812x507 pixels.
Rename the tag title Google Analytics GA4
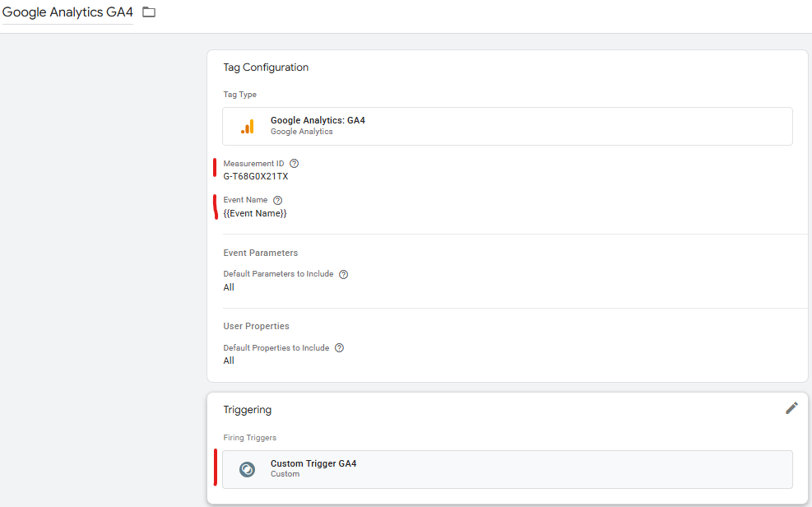click(67, 12)
